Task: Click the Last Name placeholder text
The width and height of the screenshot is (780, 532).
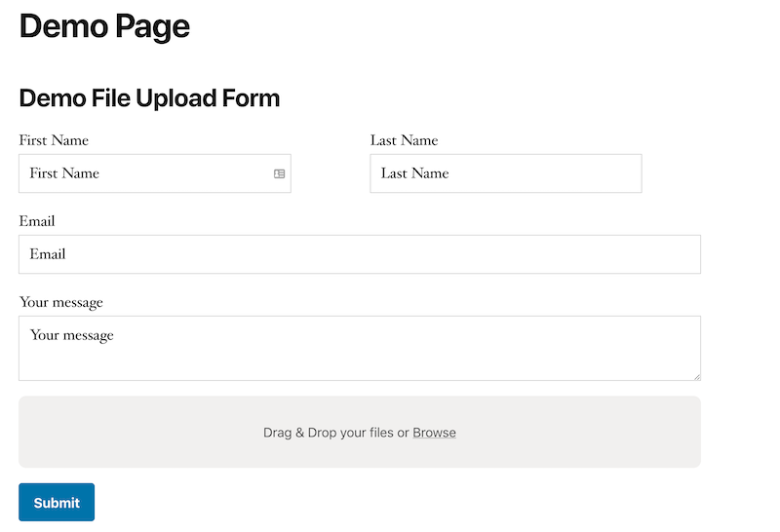Action: pyautogui.click(x=415, y=173)
